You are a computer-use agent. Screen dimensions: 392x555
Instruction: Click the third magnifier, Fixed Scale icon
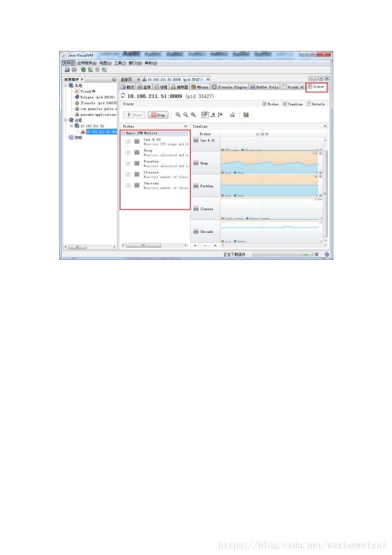coord(193,115)
